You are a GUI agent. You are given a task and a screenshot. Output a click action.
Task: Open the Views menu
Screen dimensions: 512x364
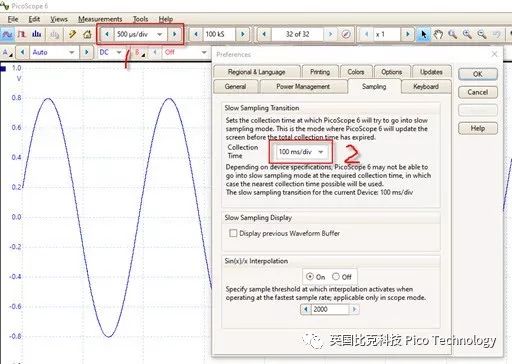pos(59,19)
